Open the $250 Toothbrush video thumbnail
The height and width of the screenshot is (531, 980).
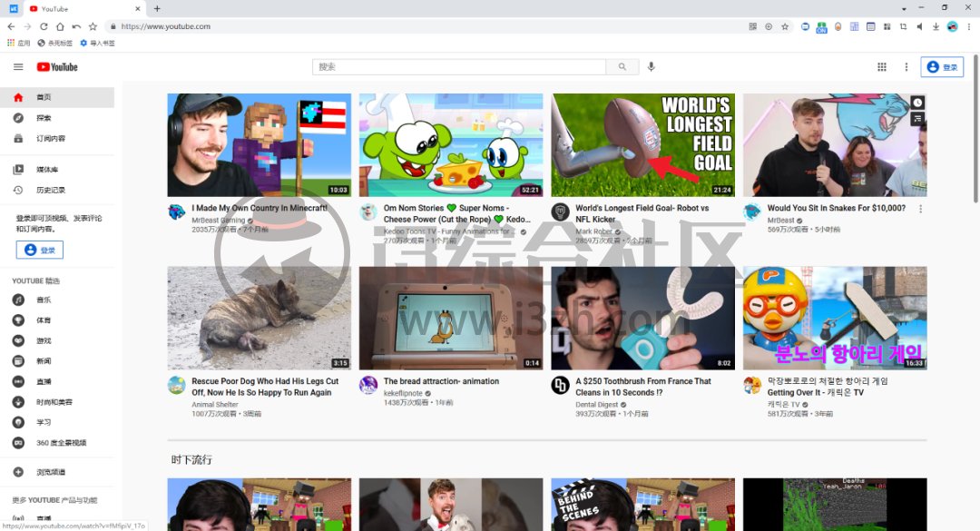[x=642, y=319]
